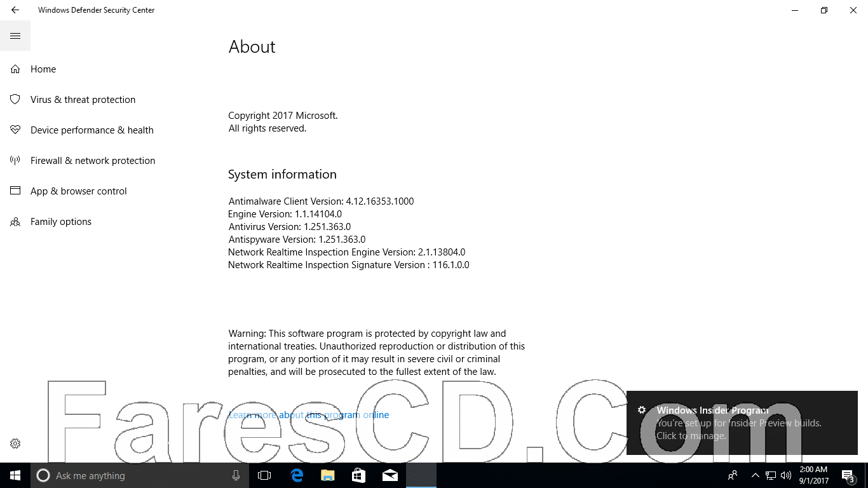This screenshot has width=868, height=488.
Task: Click the Windows Defender Security Center title
Action: (x=96, y=10)
